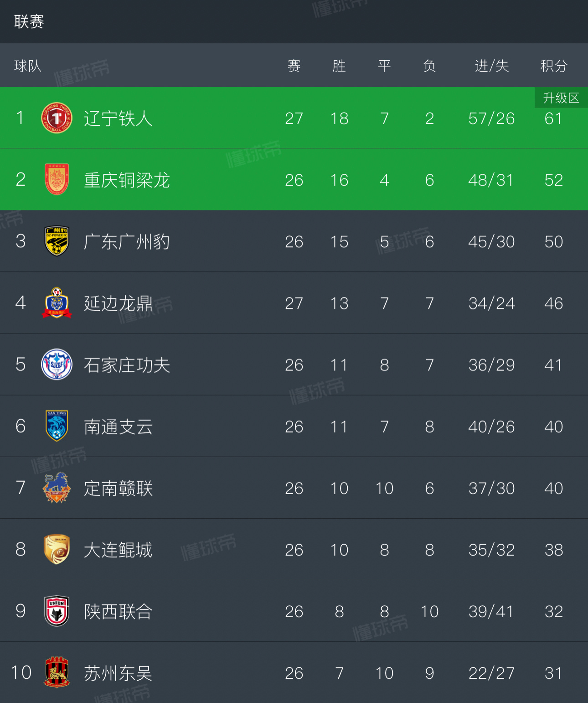Click the 辽宁铁人 team logo
Screen dimensions: 588x703
[57, 118]
